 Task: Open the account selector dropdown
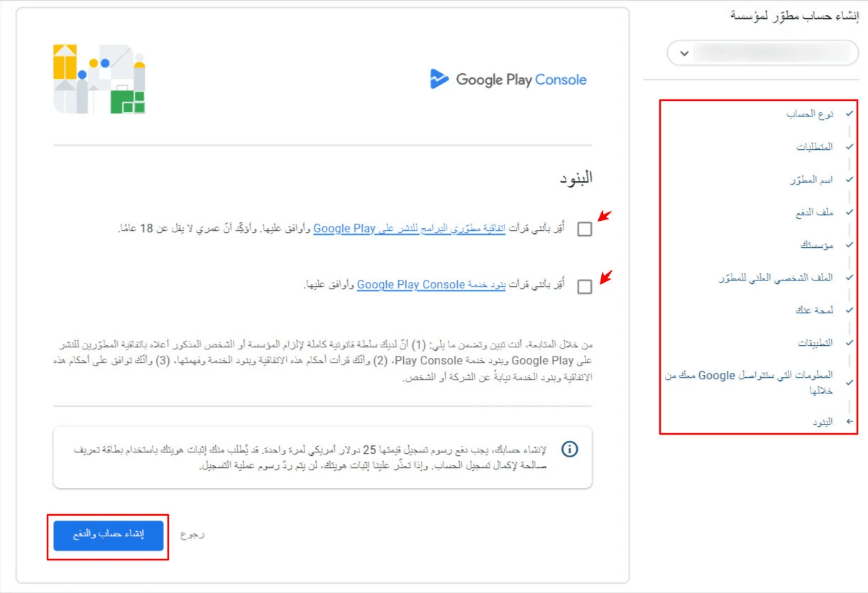(x=759, y=53)
